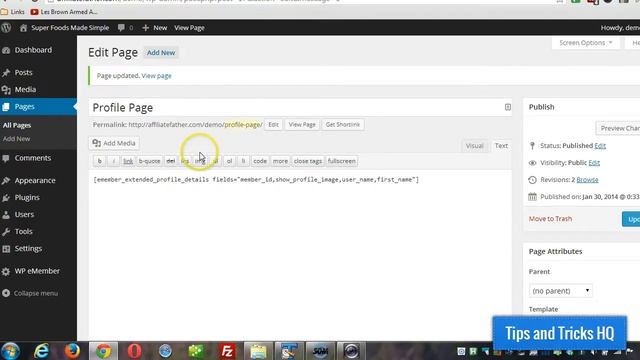This screenshot has width=640, height=360.
Task: Click inside the shortcode text area
Action: (300, 255)
